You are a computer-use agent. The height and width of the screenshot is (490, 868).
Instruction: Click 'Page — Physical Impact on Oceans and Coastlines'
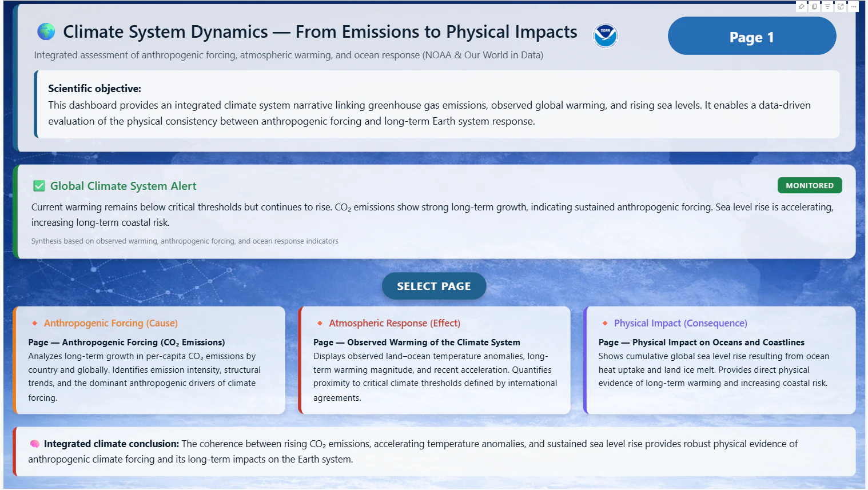click(702, 342)
